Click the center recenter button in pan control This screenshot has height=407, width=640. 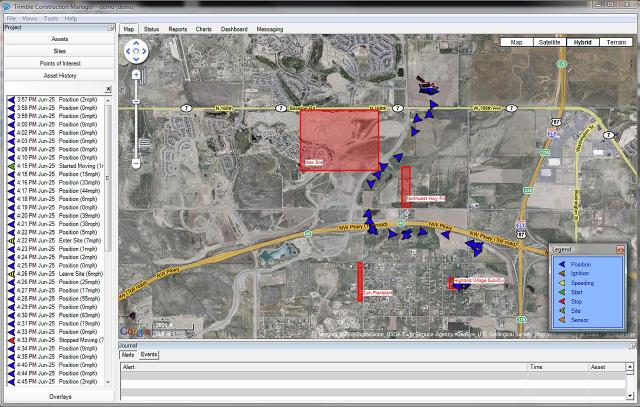(136, 51)
